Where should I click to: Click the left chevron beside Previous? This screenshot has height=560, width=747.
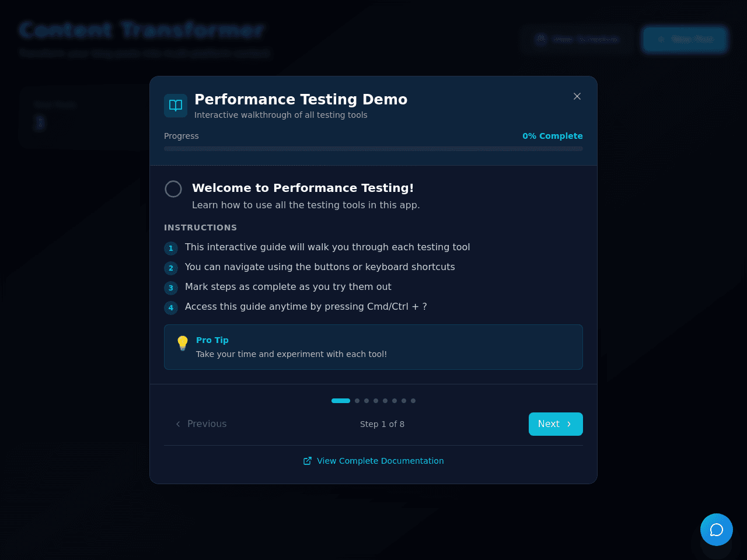tap(178, 424)
